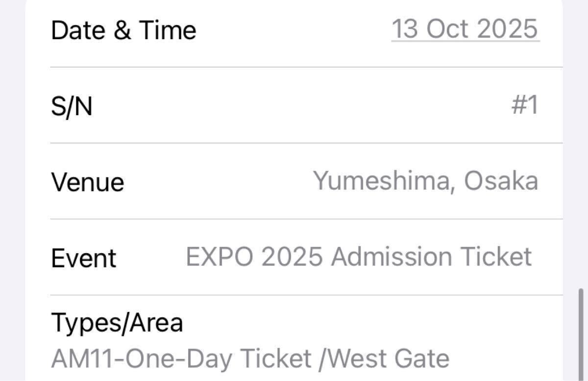The height and width of the screenshot is (381, 588).
Task: Tap the #1 serial number value
Action: 525,106
